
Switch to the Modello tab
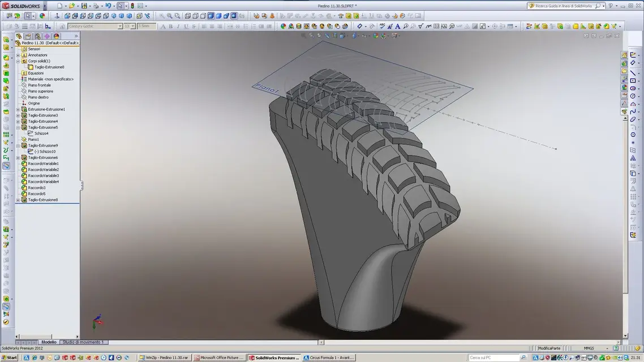pos(49,342)
